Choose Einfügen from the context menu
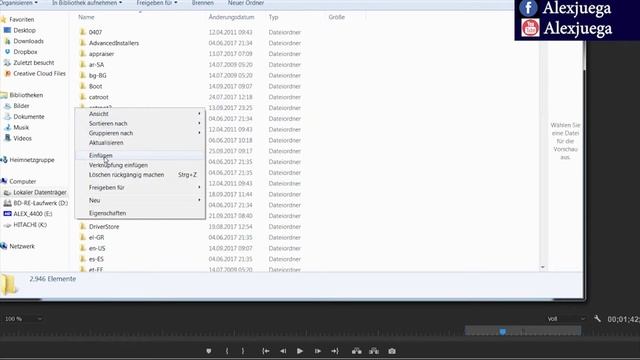Viewport: 640px width, 360px height. [x=140, y=156]
